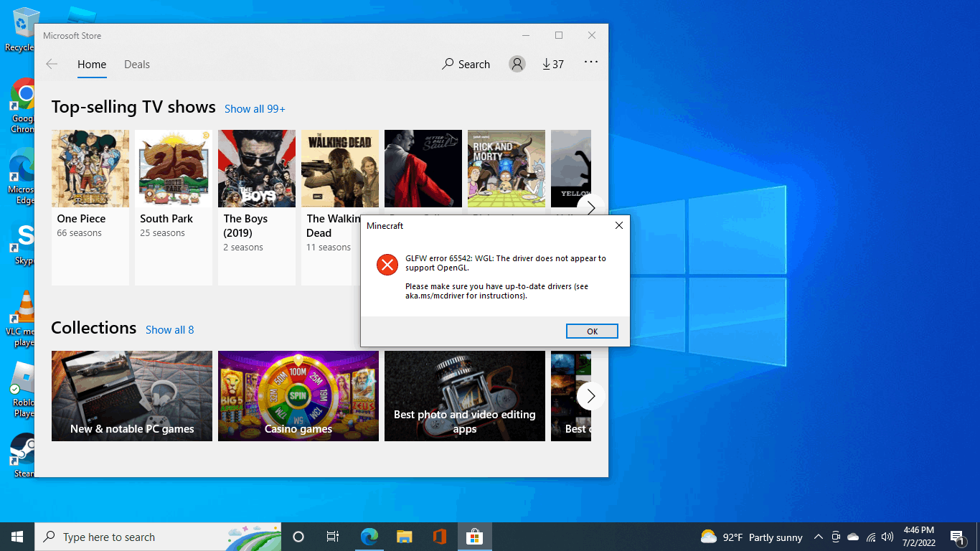980x551 pixels.
Task: Minimize the Microsoft Store window
Action: coord(526,35)
